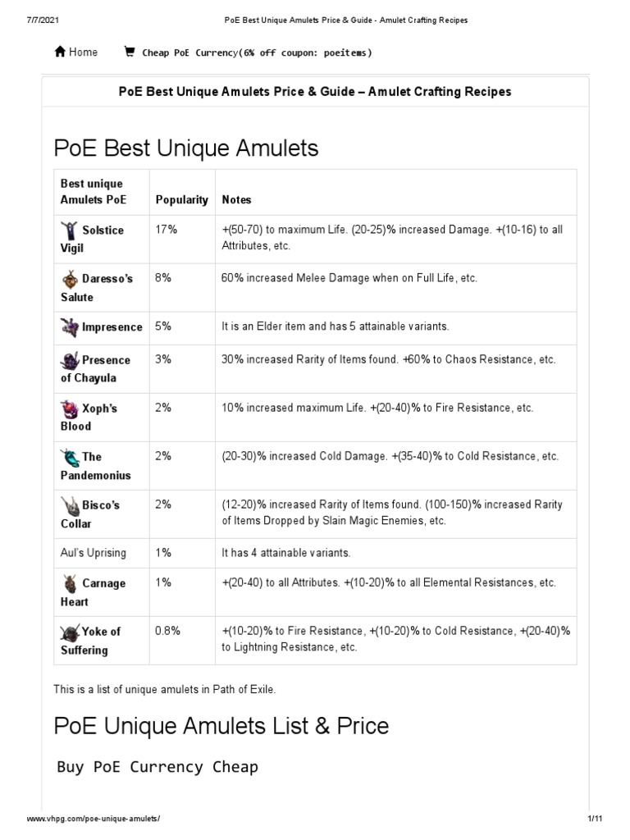Click the Notes column header
Image resolution: width=630 pixels, height=840 pixels.
pos(236,199)
